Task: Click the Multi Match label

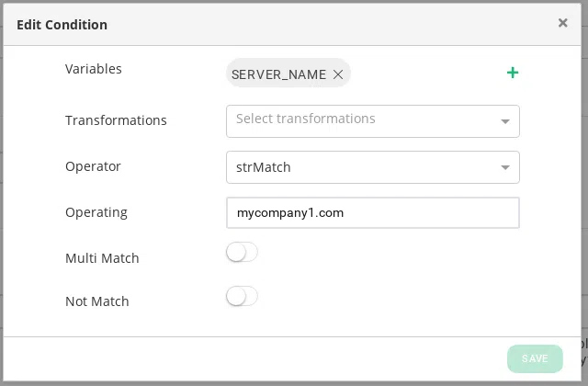Action: pyautogui.click(x=102, y=258)
